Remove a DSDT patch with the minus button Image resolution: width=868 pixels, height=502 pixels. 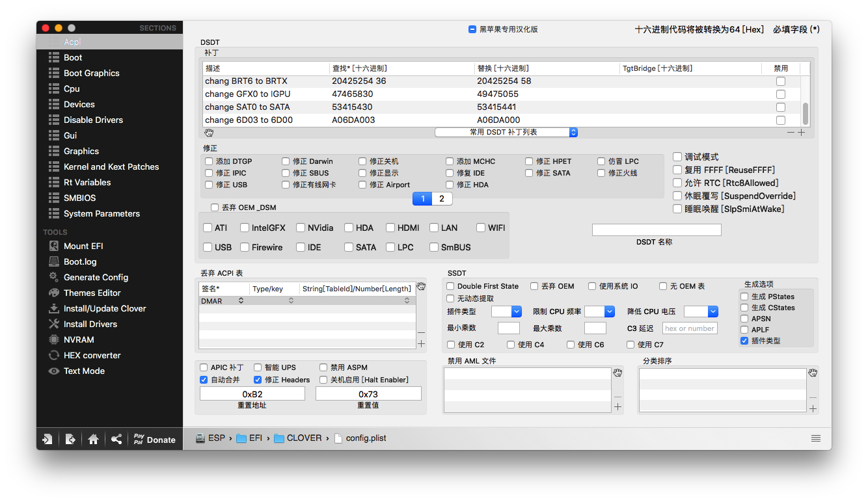pyautogui.click(x=791, y=132)
